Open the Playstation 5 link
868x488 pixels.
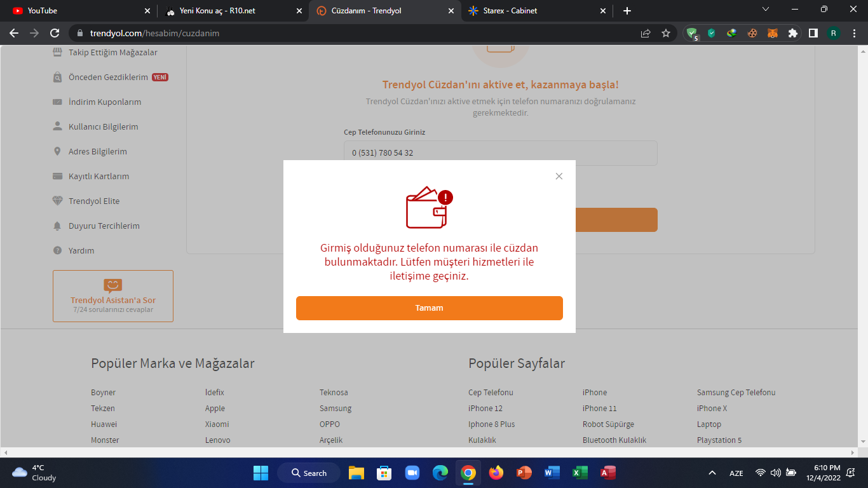(719, 440)
